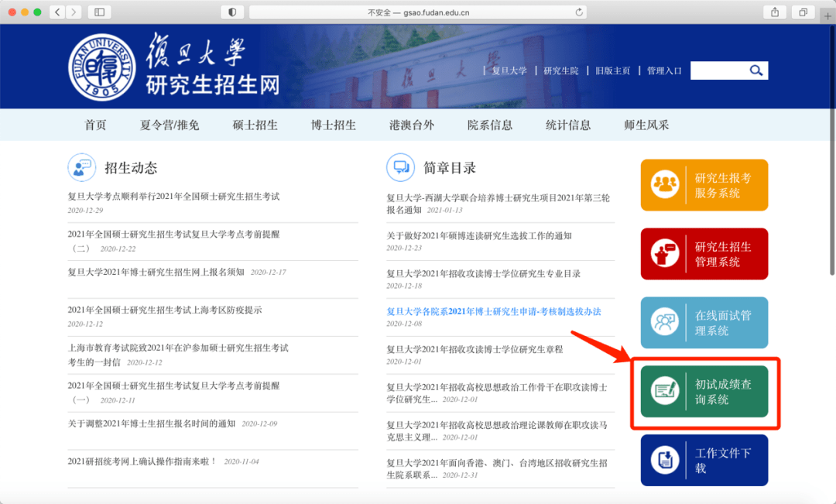The height and width of the screenshot is (504, 836).
Task: Open highlighted 申请-考核制选拔办法 link
Action: pyautogui.click(x=494, y=311)
